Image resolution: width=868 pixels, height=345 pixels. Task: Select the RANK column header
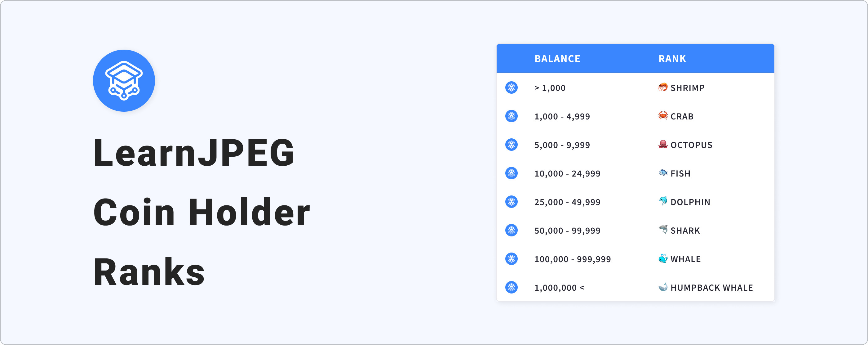click(672, 59)
